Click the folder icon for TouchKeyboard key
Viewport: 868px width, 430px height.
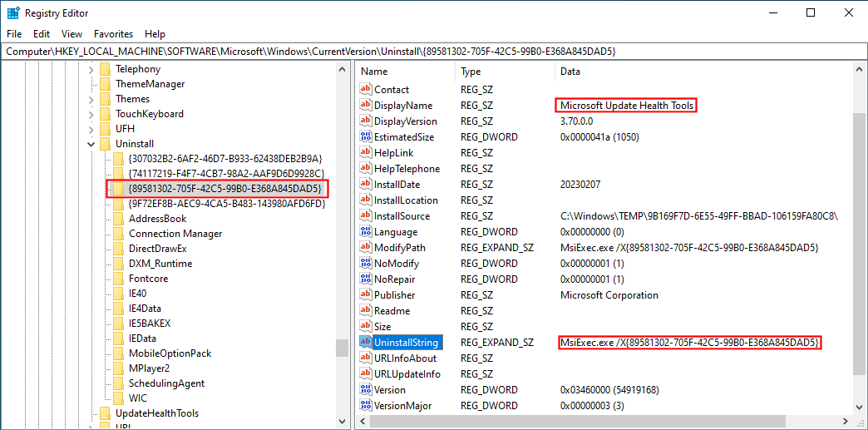[105, 114]
